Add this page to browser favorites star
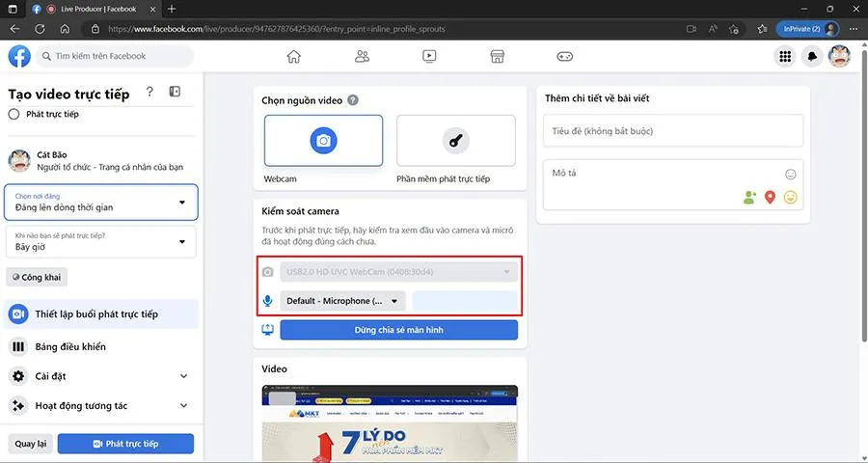Viewport: 868px width, 463px height. [x=734, y=29]
